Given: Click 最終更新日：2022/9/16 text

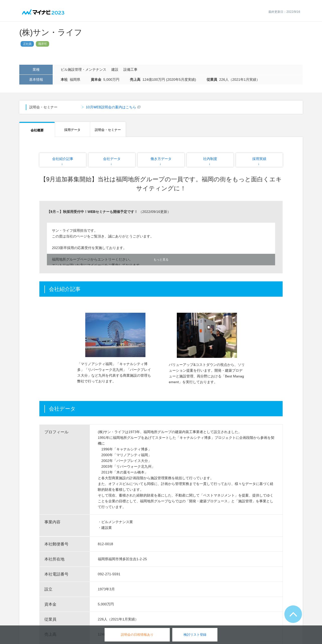Looking at the screenshot, I should (x=284, y=12).
